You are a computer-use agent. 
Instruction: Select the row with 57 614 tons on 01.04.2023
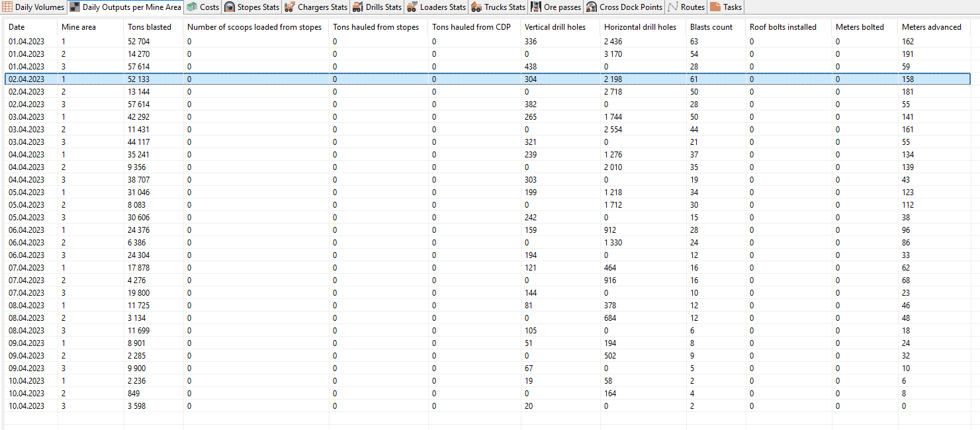488,66
